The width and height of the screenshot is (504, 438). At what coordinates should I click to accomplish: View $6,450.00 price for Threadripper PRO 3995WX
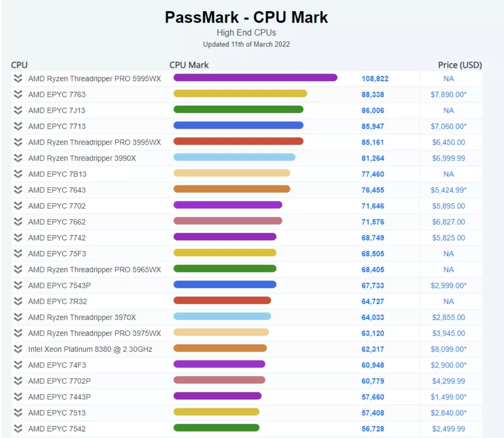pos(449,142)
